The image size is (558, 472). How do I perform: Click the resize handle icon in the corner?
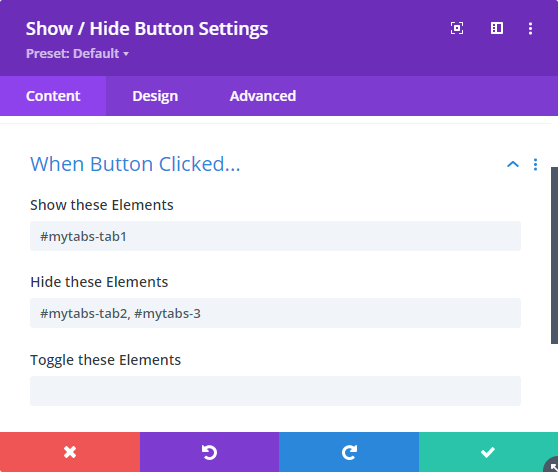pyautogui.click(x=552, y=465)
